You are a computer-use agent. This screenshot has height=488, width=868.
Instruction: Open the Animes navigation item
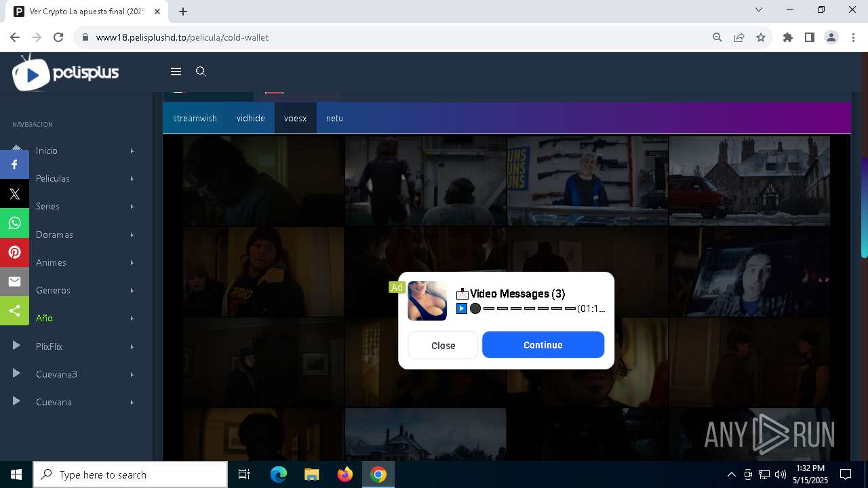(x=51, y=262)
